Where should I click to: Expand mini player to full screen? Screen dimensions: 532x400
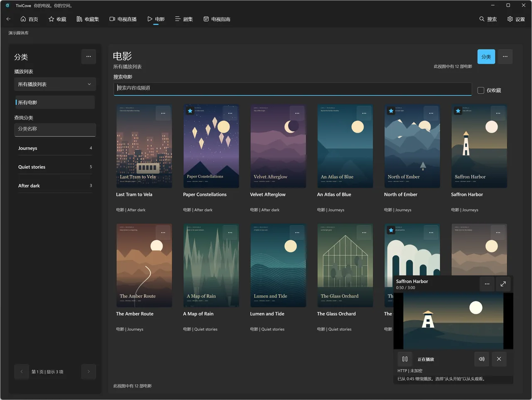click(503, 284)
